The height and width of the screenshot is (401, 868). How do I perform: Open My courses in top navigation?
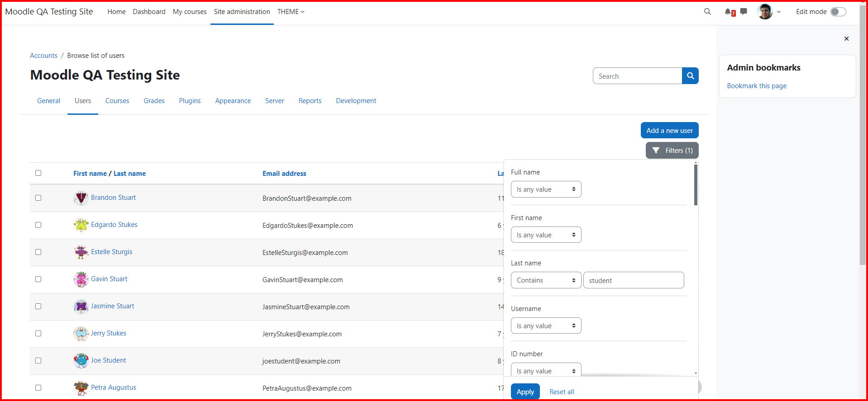click(190, 12)
